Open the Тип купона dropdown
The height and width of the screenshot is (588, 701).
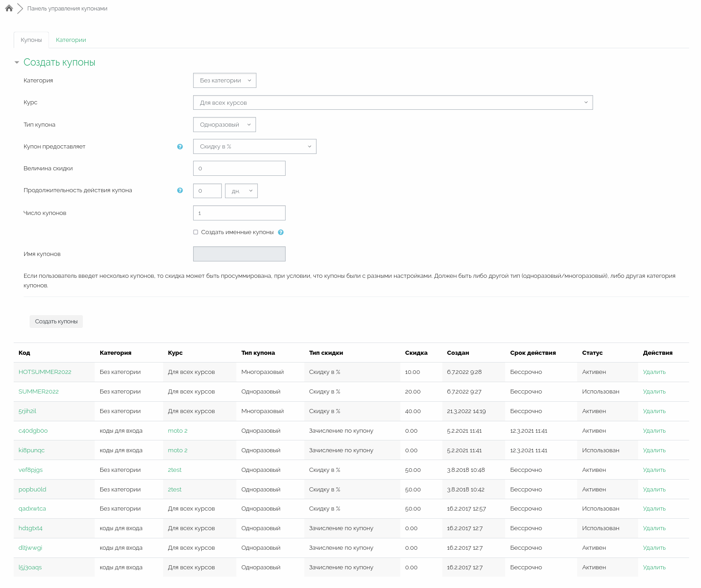224,125
